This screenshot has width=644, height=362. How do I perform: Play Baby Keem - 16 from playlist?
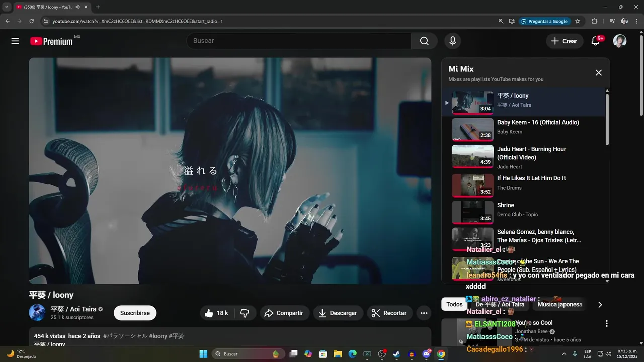[x=523, y=129]
